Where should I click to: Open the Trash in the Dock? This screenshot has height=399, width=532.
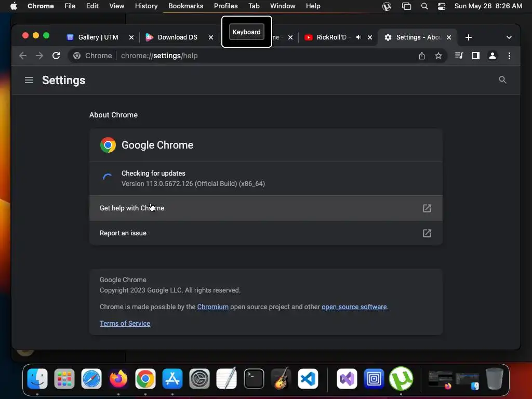[495, 379]
